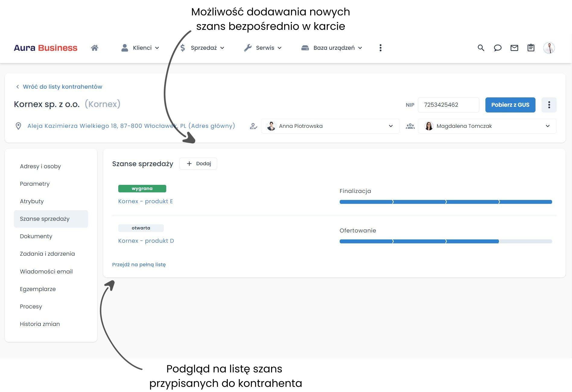Image resolution: width=572 pixels, height=392 pixels.
Task: Open the navbar overflow three-dot menu
Action: point(380,48)
